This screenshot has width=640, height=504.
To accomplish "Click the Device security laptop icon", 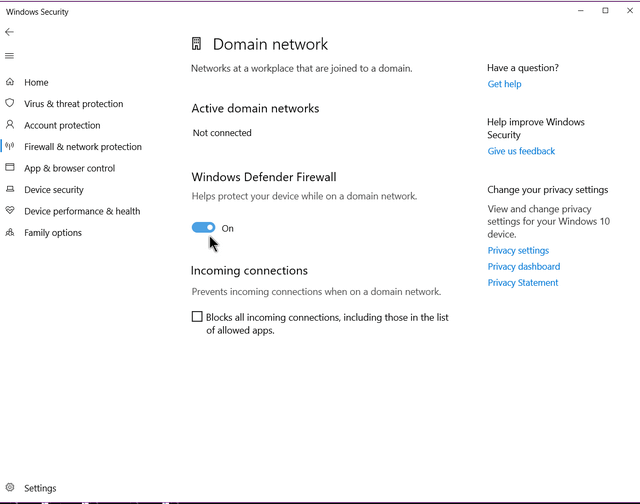I will [10, 189].
